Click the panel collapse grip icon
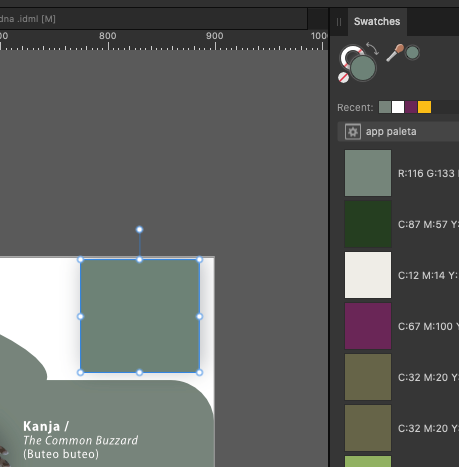This screenshot has height=467, width=459. 339,22
